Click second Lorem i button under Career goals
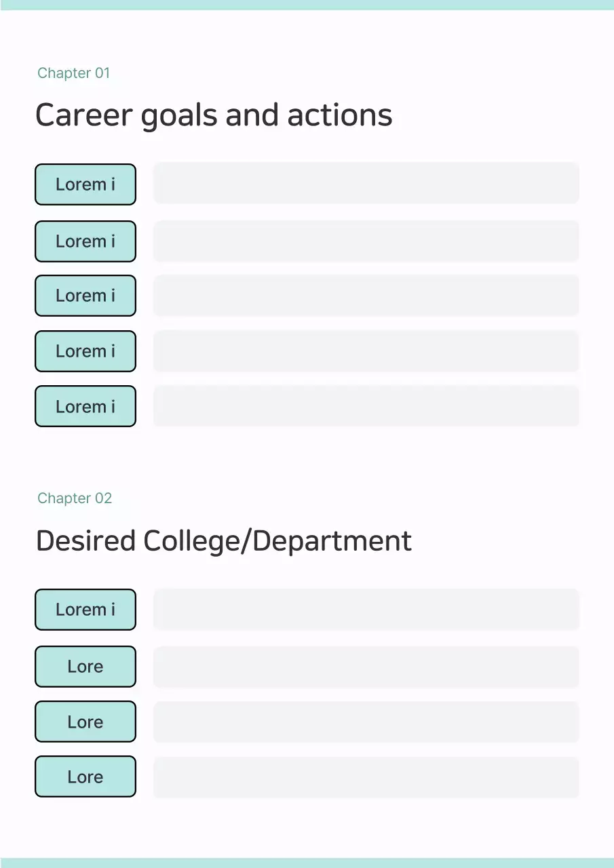 (85, 241)
